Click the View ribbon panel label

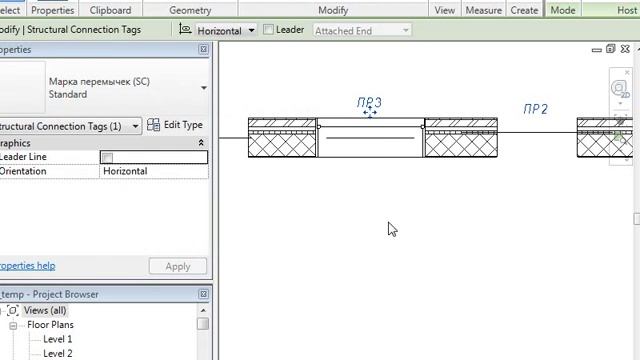coord(444,10)
